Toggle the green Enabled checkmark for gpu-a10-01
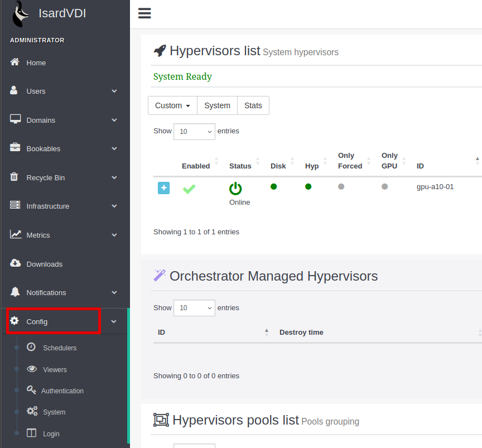The image size is (482, 448). (x=189, y=189)
